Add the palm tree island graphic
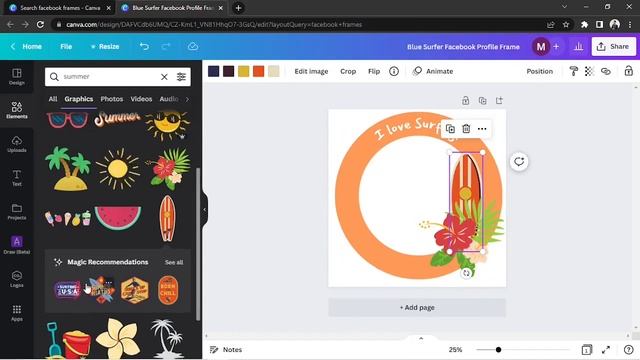 [68, 169]
